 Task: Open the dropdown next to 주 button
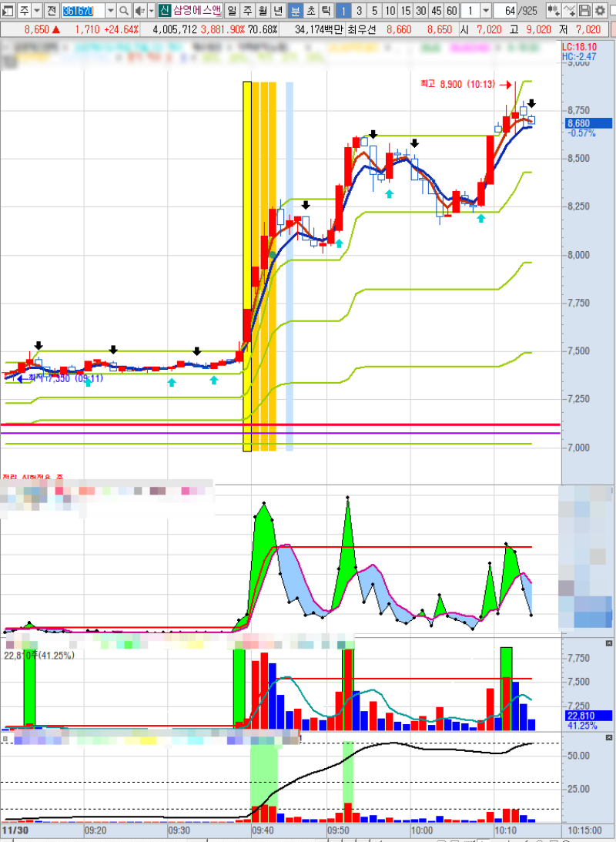point(36,10)
